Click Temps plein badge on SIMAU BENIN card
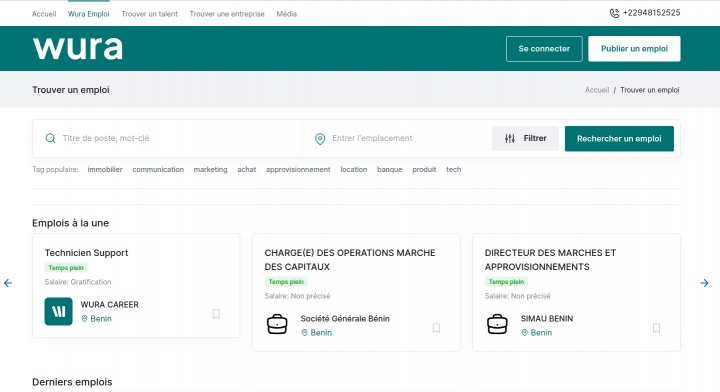 tap(506, 282)
